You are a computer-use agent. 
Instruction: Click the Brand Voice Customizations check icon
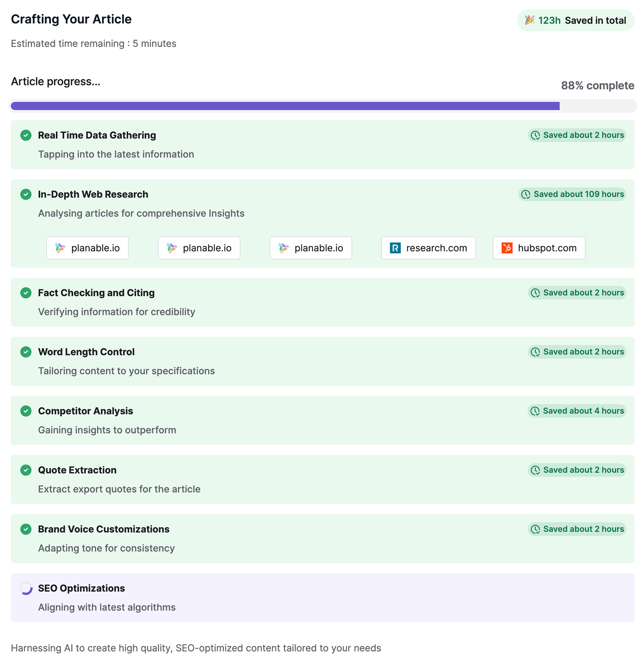pyautogui.click(x=26, y=529)
